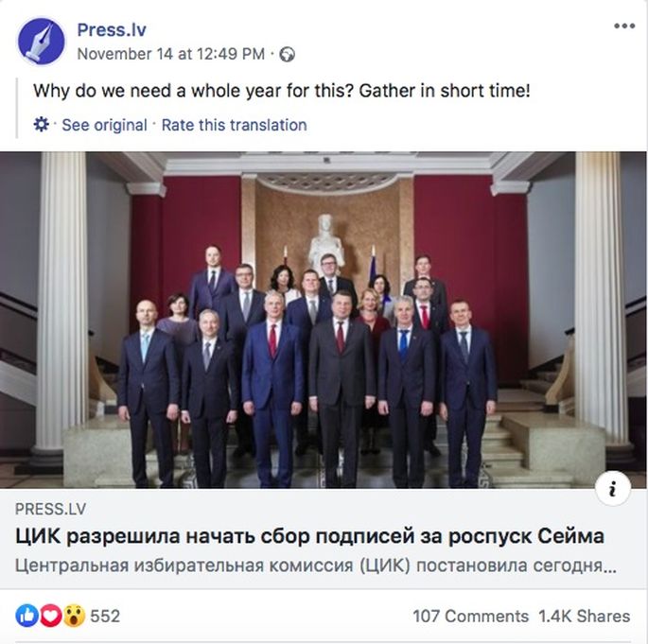Open the ЦИК разрешила article headline
Image resolution: width=648 pixels, height=644 pixels.
pos(309,536)
